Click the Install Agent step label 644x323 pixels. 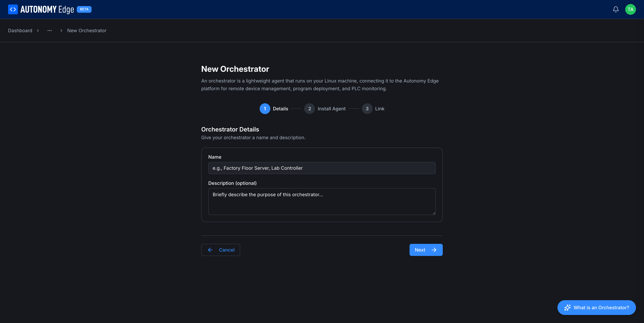(332, 109)
